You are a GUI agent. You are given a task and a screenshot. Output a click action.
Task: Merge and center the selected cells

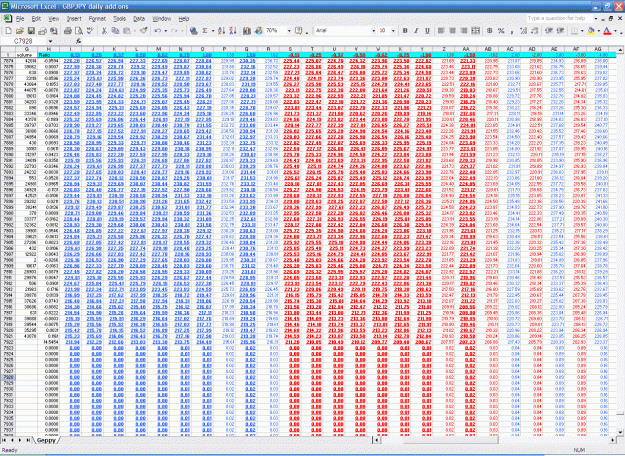pos(475,31)
